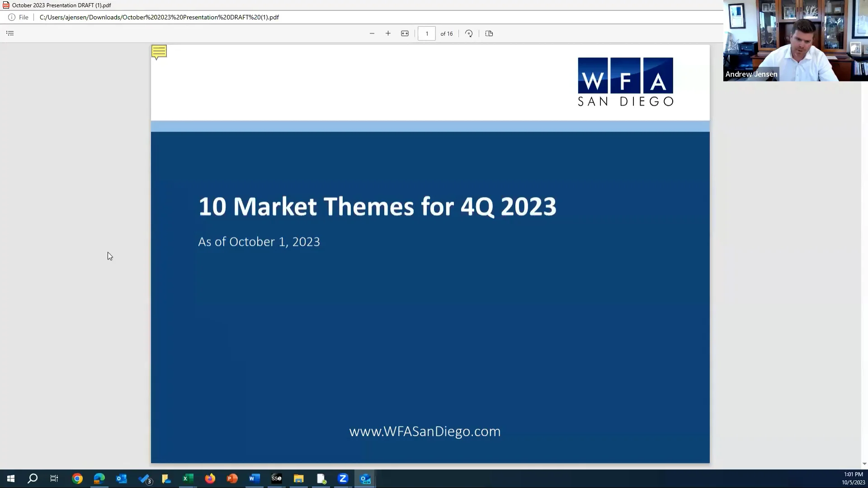Click the As of October 1, 2023 subtitle
The height and width of the screenshot is (488, 868).
tap(259, 242)
